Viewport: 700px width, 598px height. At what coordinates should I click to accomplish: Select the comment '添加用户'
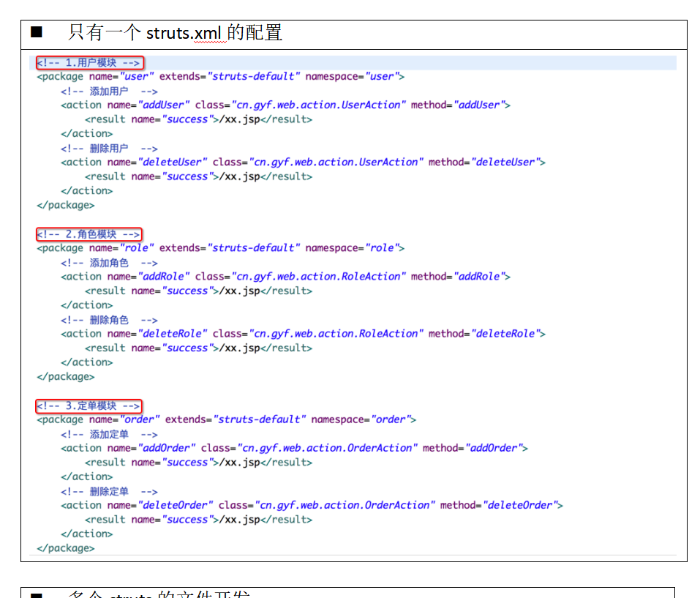pyautogui.click(x=109, y=91)
